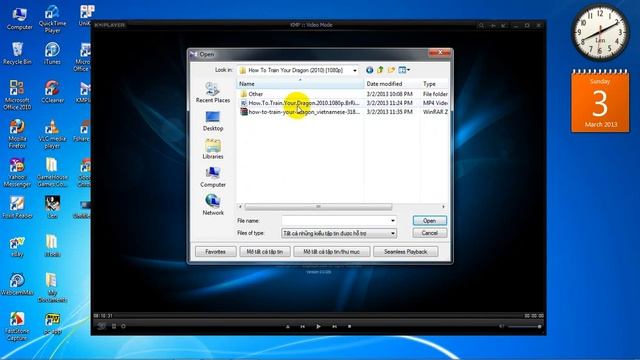Select How.To.Train.Your.Dragon.2010.1080p MP4 file
The image size is (640, 360).
[x=300, y=103]
